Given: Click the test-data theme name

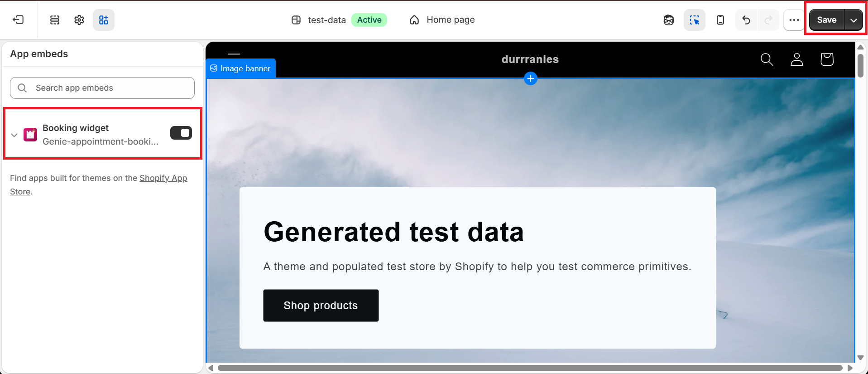Looking at the screenshot, I should pos(327,20).
